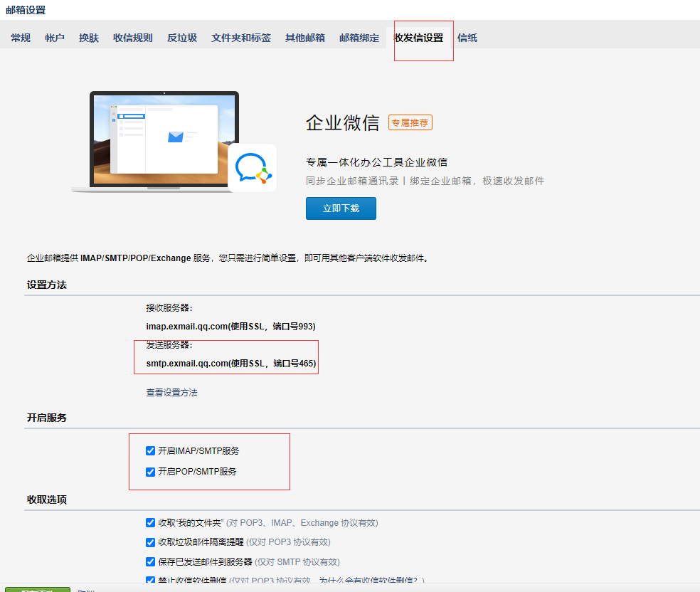Click the 专属推荐 badge next to 企业微信

pos(410,122)
